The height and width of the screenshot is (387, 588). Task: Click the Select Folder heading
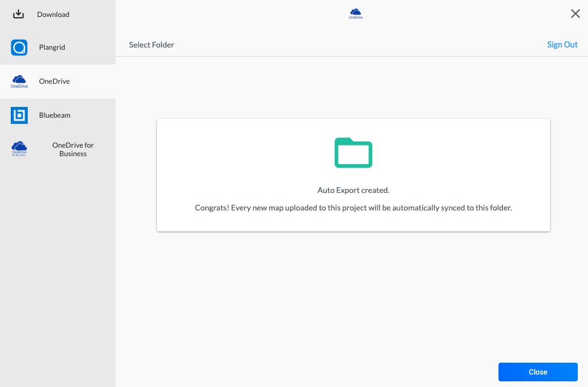point(151,45)
